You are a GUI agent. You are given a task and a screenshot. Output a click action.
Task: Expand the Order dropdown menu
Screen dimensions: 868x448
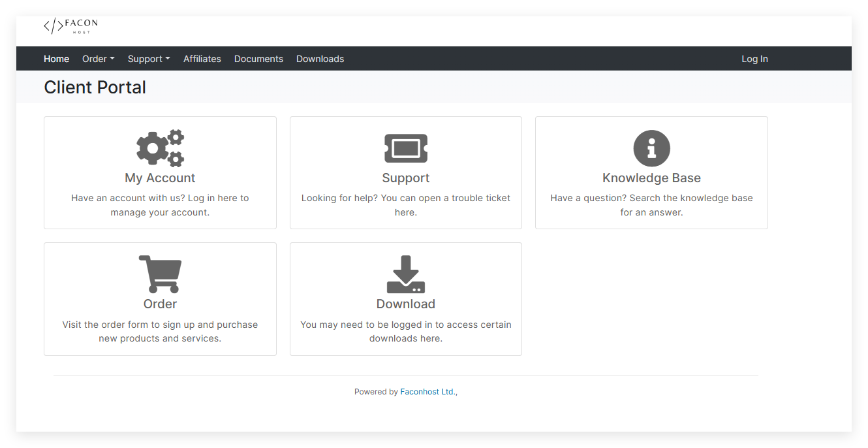(99, 59)
